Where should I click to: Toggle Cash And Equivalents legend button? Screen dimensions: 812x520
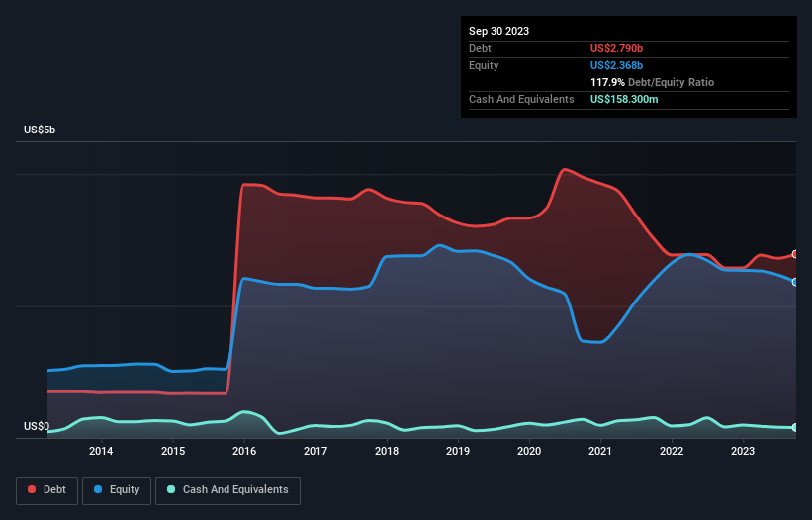[227, 490]
